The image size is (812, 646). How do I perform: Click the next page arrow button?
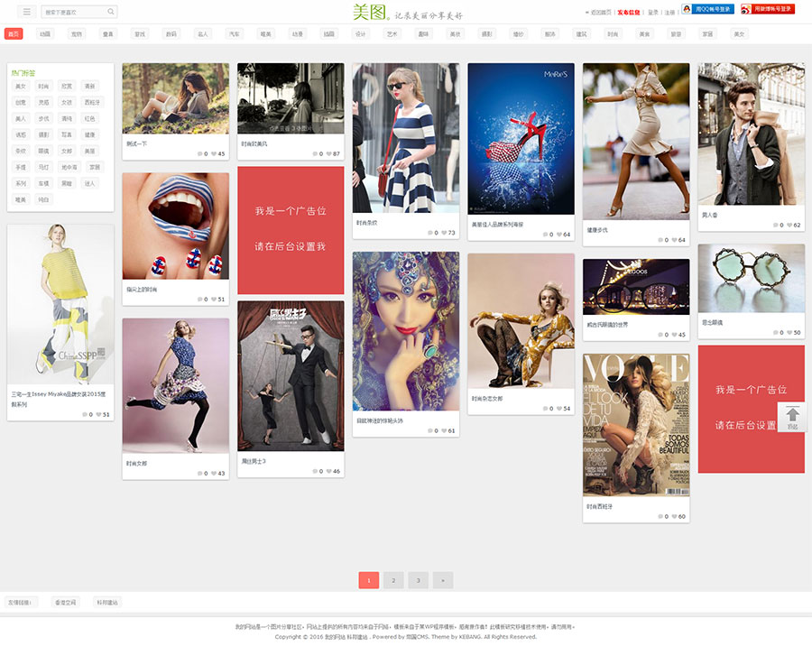(442, 580)
